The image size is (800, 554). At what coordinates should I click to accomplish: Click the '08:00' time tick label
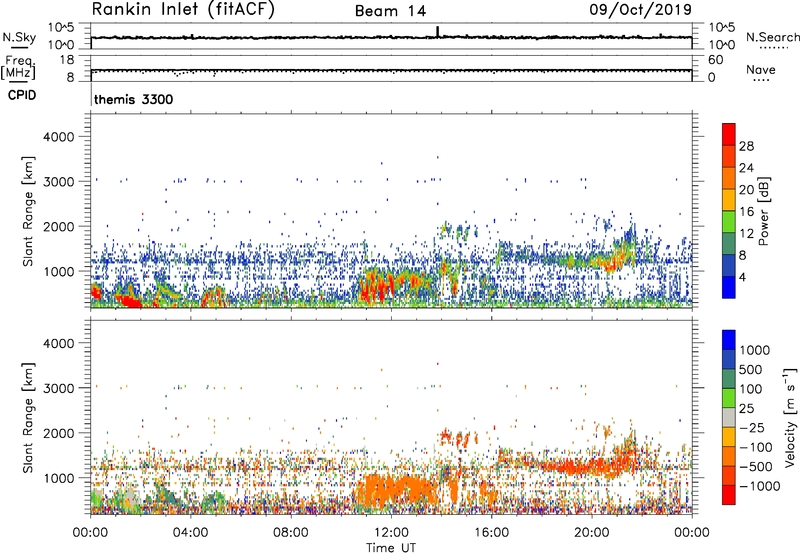(291, 533)
